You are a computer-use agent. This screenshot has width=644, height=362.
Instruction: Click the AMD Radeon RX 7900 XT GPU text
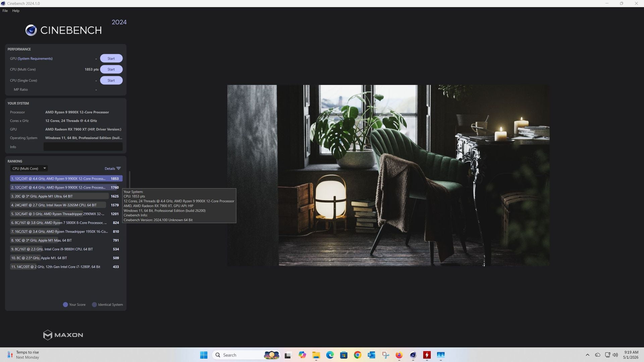[x=83, y=129]
